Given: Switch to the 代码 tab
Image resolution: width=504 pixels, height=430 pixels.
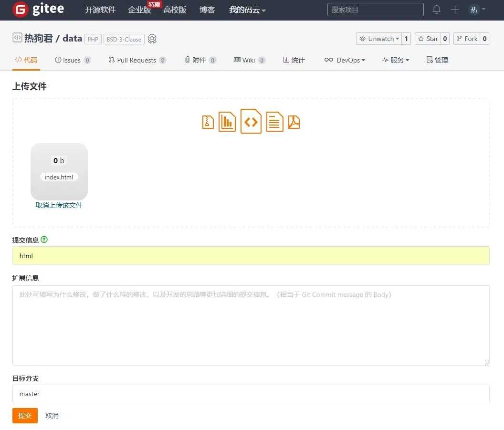Looking at the screenshot, I should [26, 60].
